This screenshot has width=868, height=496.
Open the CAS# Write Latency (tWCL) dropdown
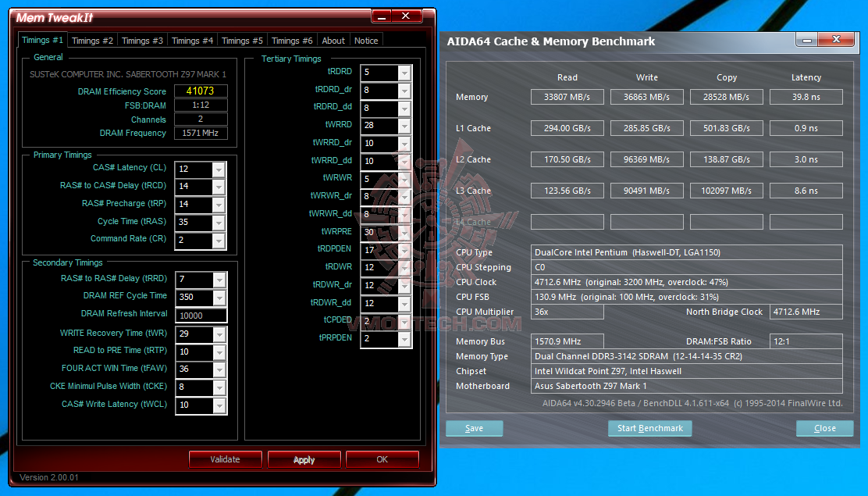pos(219,405)
